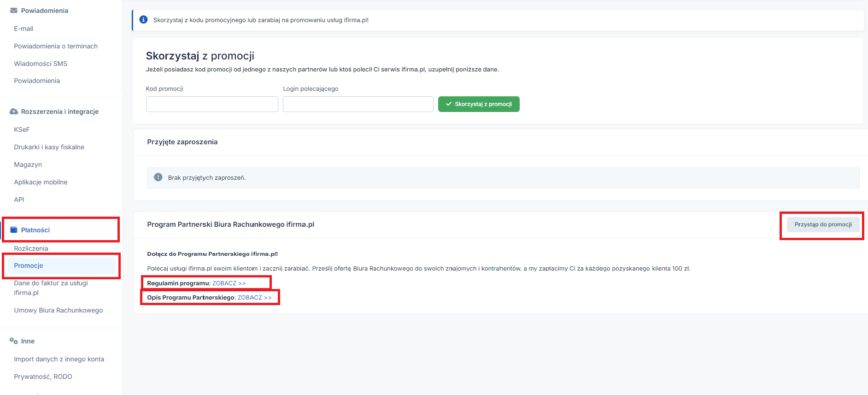Click the grey exclamation icon in invitations notice

click(x=158, y=177)
